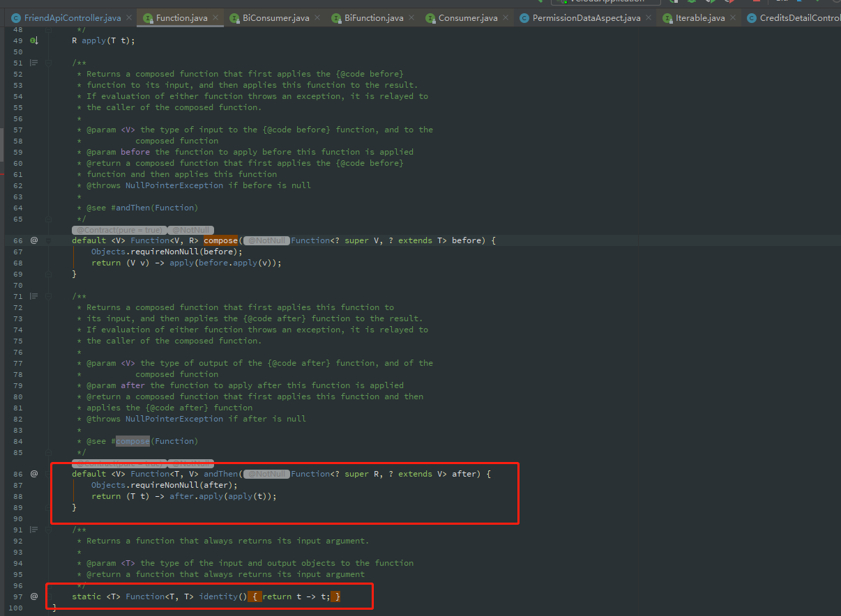
Task: Click NullPointerException on line 82
Action: [x=174, y=419]
